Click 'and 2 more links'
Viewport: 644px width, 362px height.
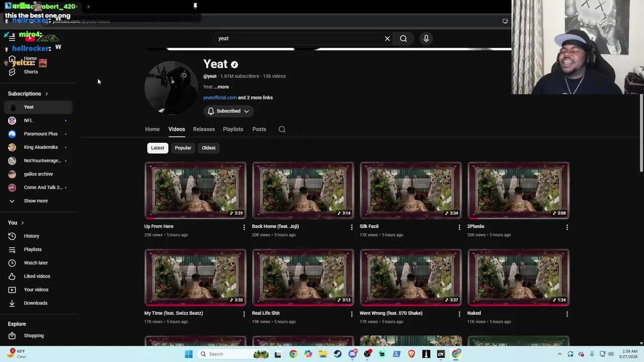255,98
